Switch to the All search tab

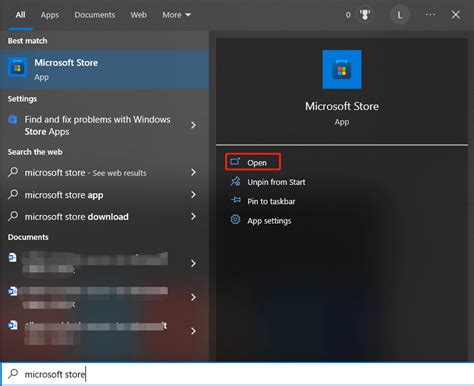click(x=20, y=15)
